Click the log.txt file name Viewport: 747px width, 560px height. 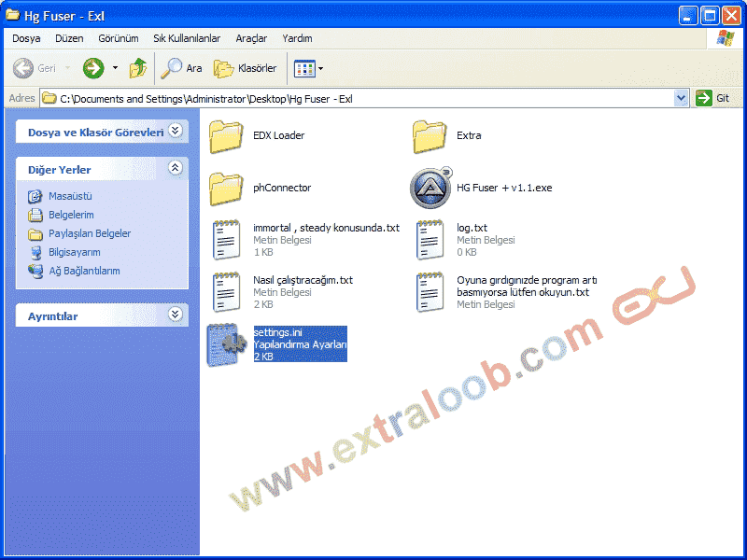(472, 228)
